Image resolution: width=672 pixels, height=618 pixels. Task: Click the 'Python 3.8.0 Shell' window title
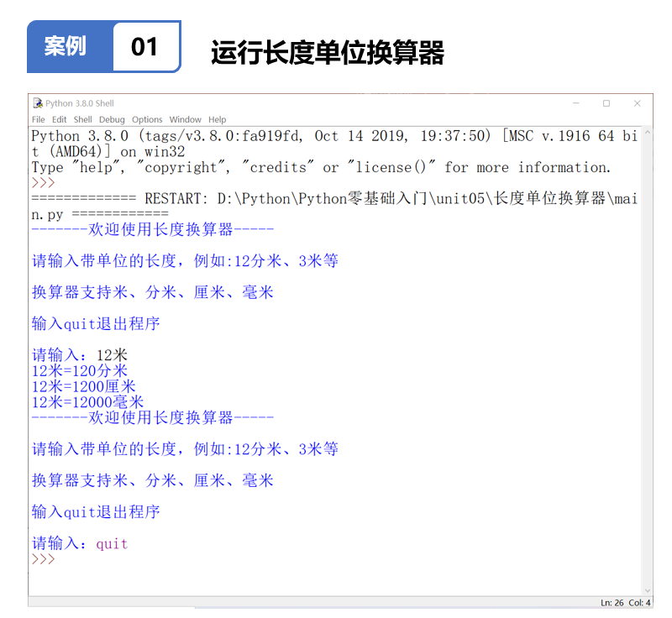point(80,103)
